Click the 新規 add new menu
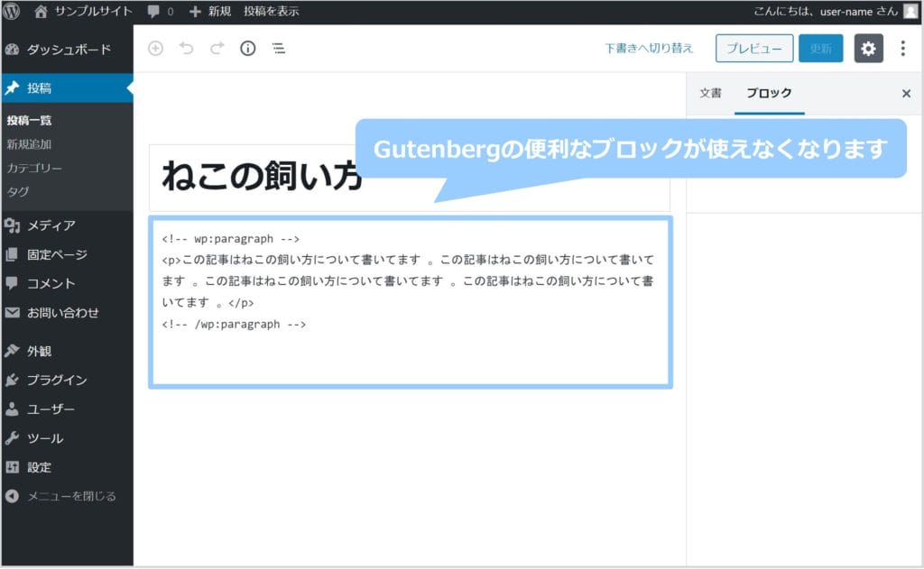The height and width of the screenshot is (569, 924). click(x=209, y=11)
